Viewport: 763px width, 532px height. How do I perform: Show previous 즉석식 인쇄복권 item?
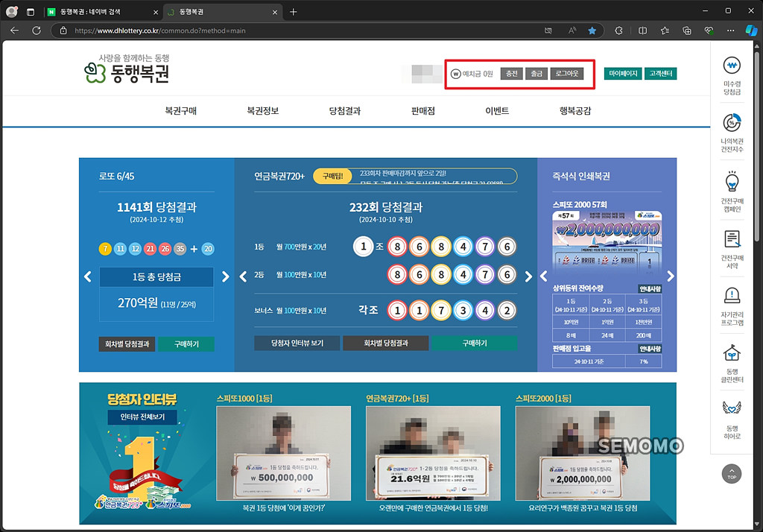(x=543, y=276)
